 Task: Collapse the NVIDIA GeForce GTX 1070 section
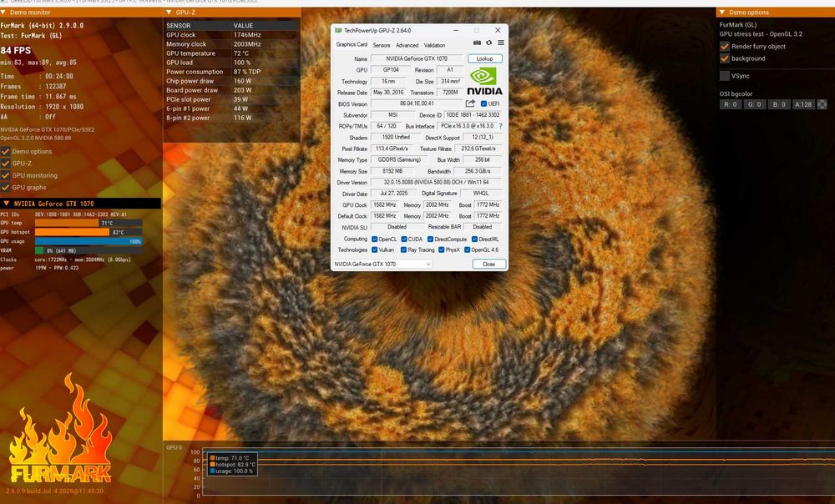tap(7, 204)
